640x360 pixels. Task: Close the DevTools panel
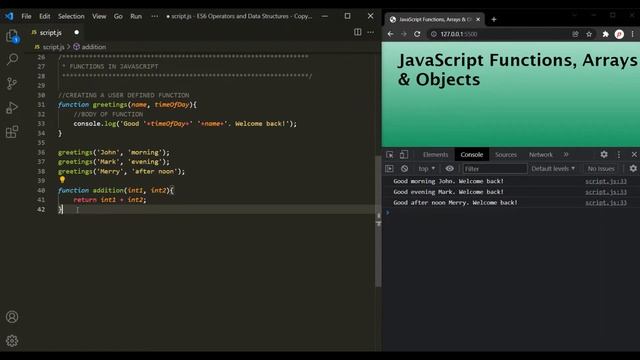pos(634,154)
